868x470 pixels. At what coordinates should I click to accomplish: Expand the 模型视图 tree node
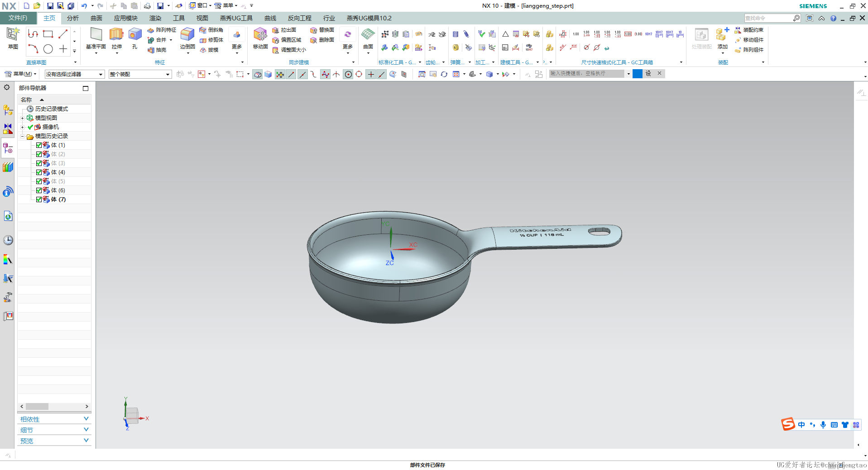pos(22,118)
